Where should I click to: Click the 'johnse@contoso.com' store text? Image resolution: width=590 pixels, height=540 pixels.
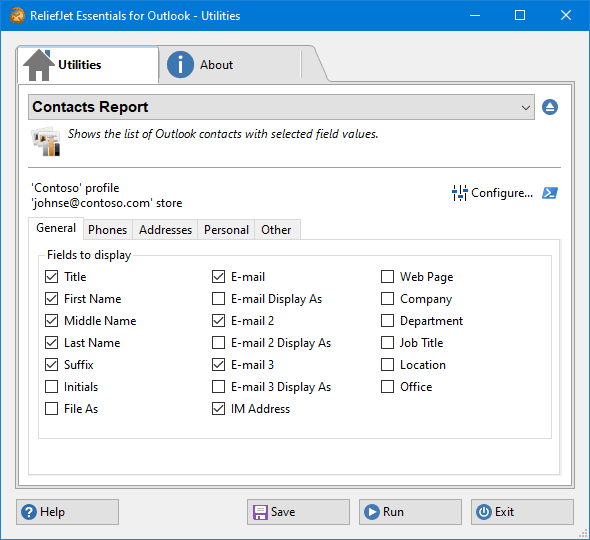[x=107, y=203]
